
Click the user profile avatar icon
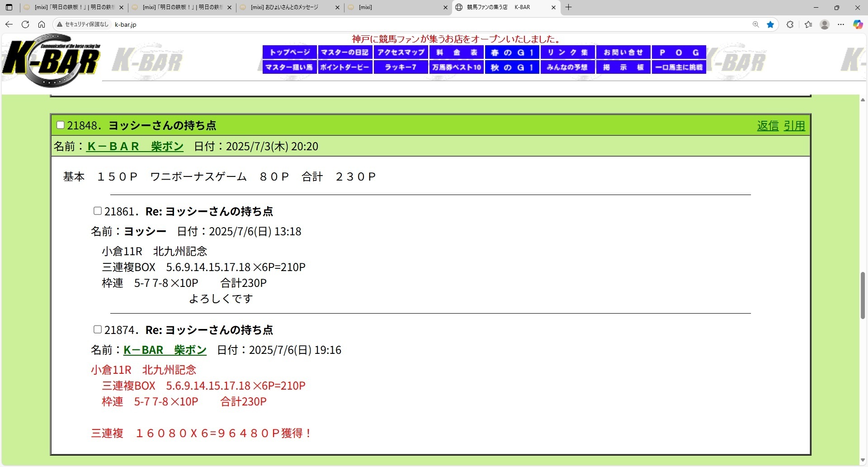point(825,24)
